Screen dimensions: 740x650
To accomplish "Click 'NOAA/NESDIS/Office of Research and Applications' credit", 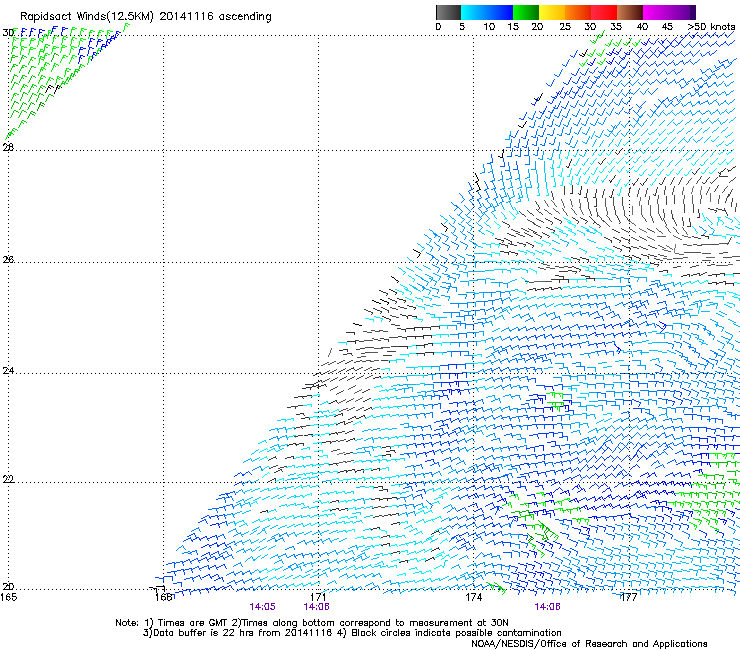I will [x=589, y=644].
